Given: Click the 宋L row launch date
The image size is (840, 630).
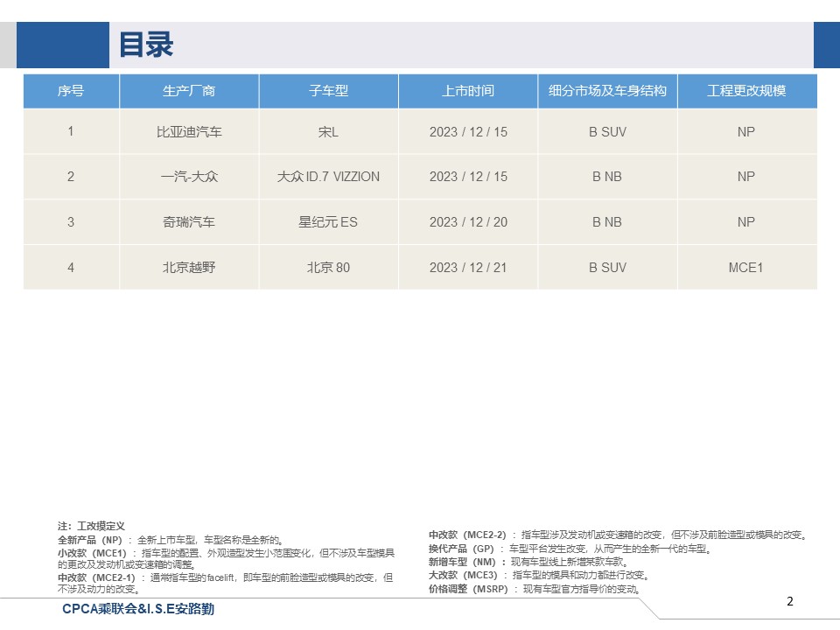Looking at the screenshot, I should (468, 132).
